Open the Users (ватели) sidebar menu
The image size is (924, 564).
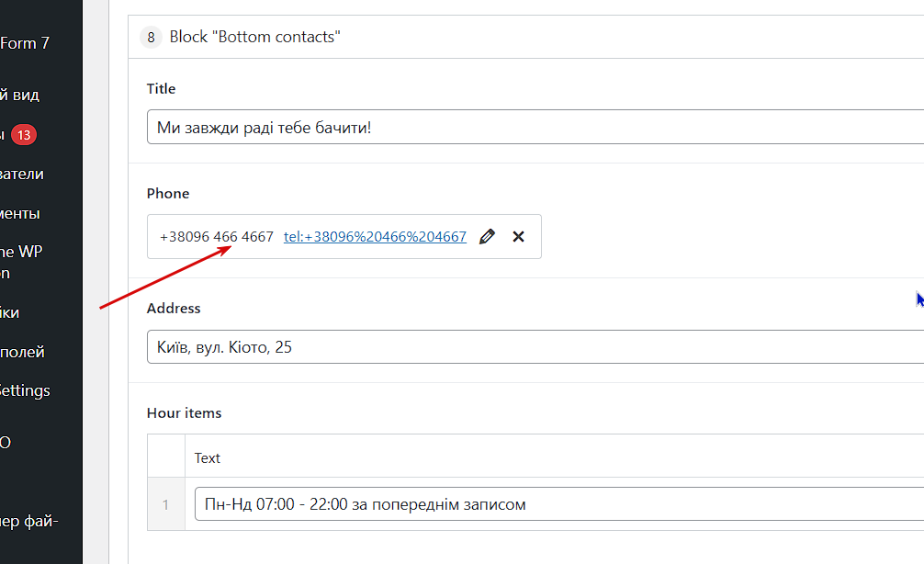[22, 174]
